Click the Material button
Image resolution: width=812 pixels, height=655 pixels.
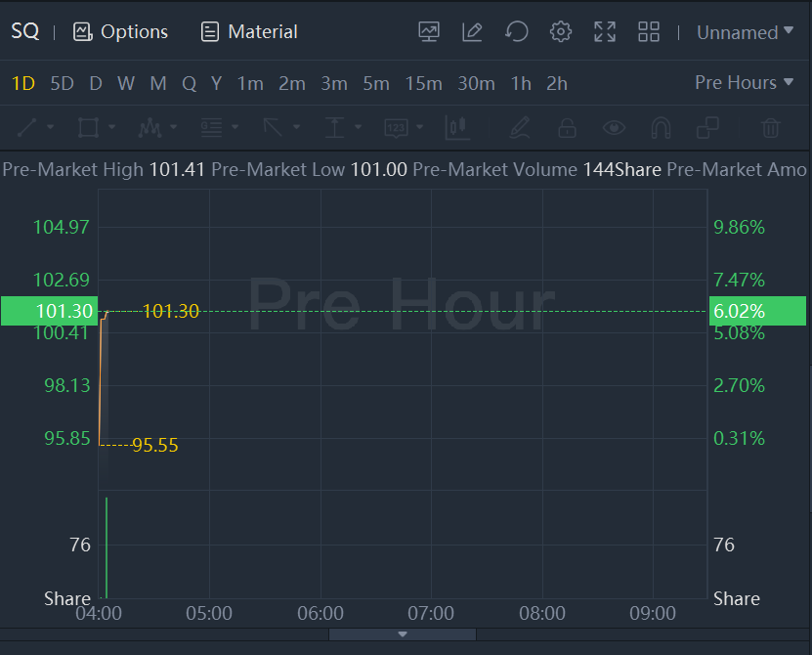(249, 32)
